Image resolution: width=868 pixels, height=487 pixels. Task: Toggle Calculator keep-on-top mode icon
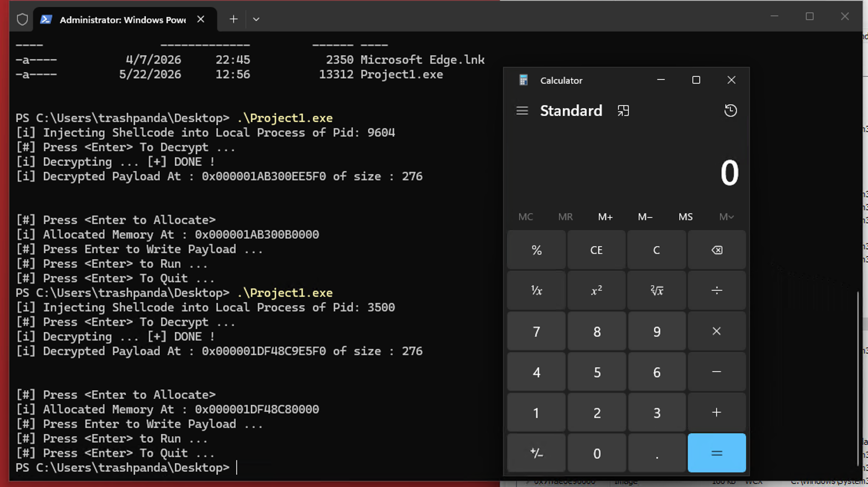click(x=623, y=111)
